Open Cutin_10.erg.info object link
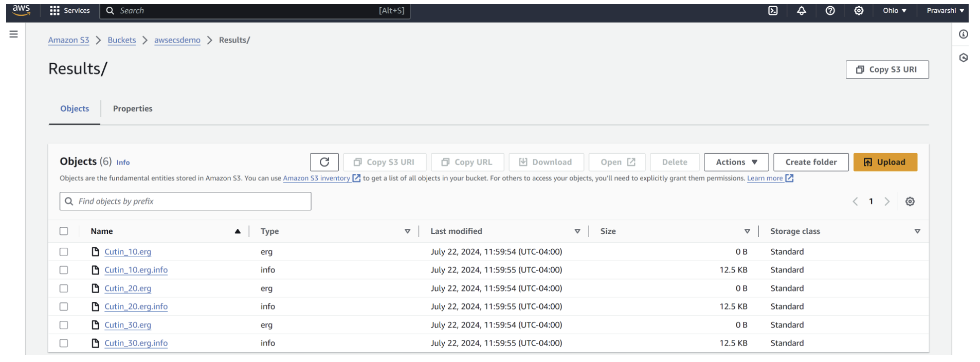Screen dimensions: 980x362 136,270
